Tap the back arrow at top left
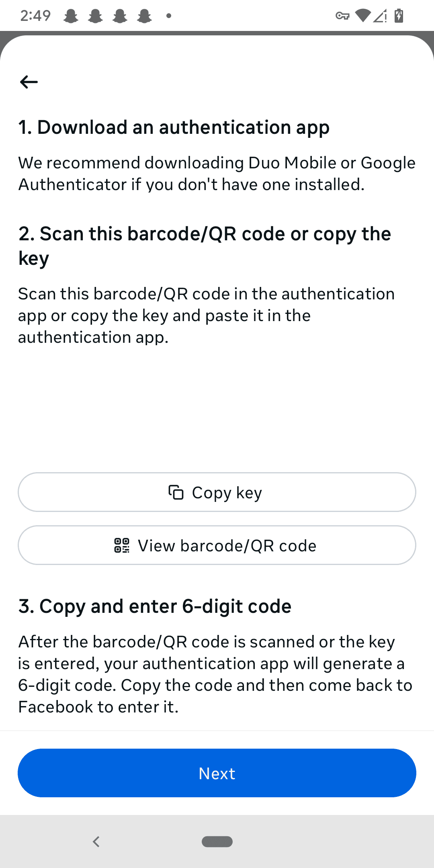Viewport: 434px width, 868px height. click(x=29, y=82)
